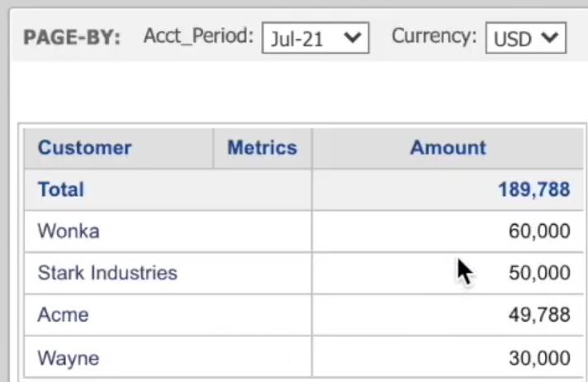
Task: Open the Acct_Period dropdown showing Jul-21
Action: pos(315,38)
